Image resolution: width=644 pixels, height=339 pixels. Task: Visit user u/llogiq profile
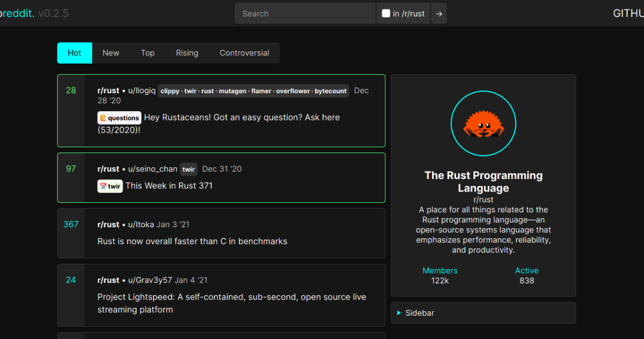pos(142,90)
